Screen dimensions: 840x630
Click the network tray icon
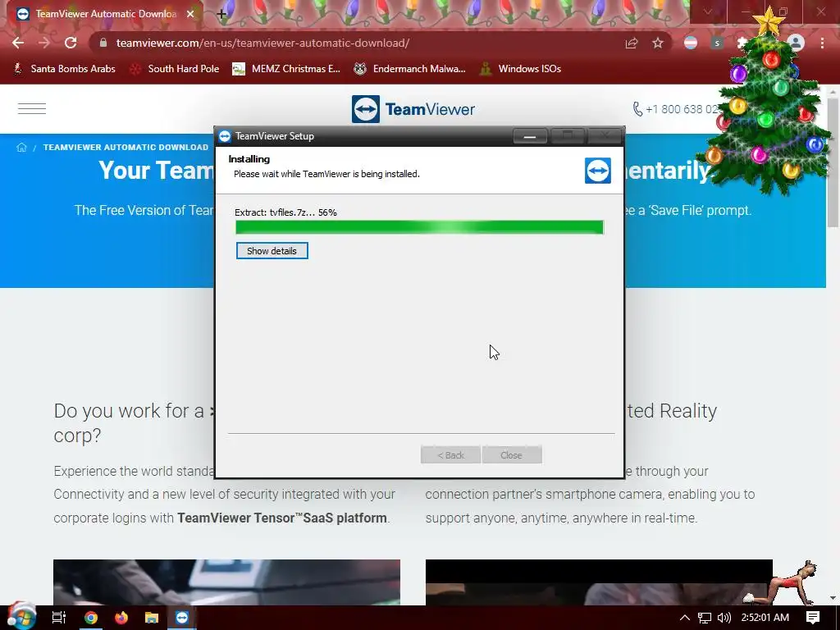point(705,618)
